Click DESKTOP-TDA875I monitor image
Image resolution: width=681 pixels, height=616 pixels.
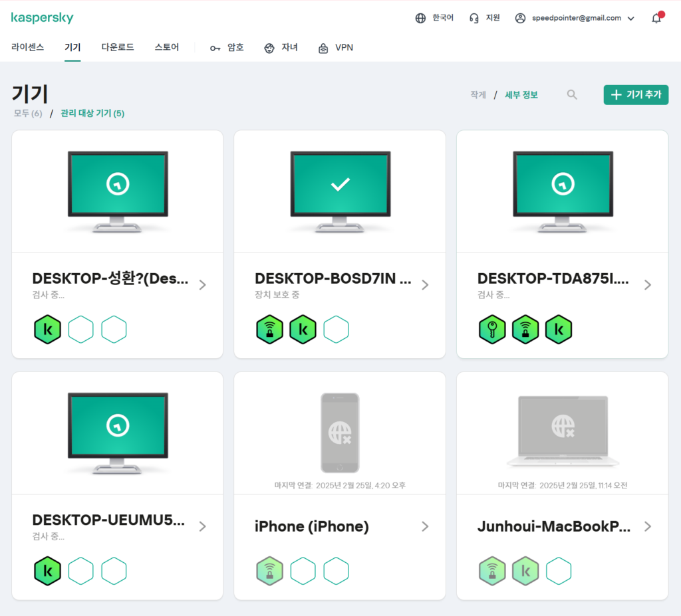[563, 191]
